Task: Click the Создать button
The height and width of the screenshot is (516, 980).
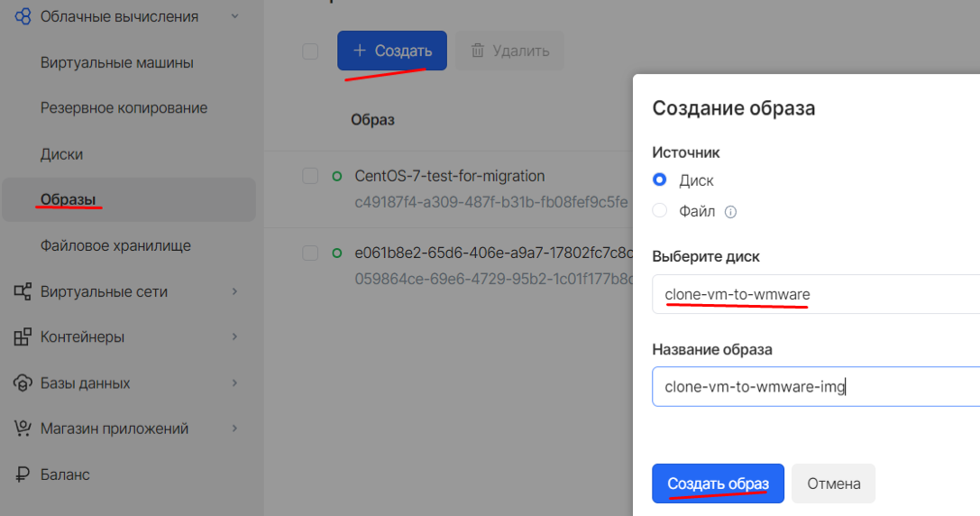Action: (x=392, y=51)
